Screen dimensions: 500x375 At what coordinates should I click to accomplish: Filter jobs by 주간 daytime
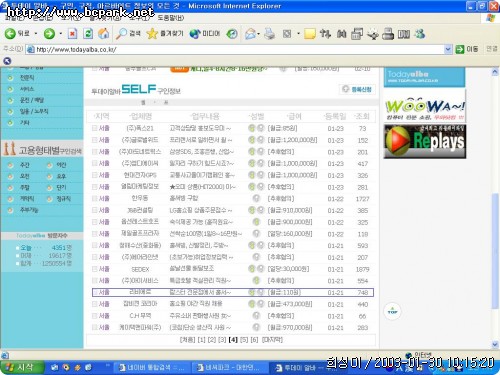(x=25, y=165)
